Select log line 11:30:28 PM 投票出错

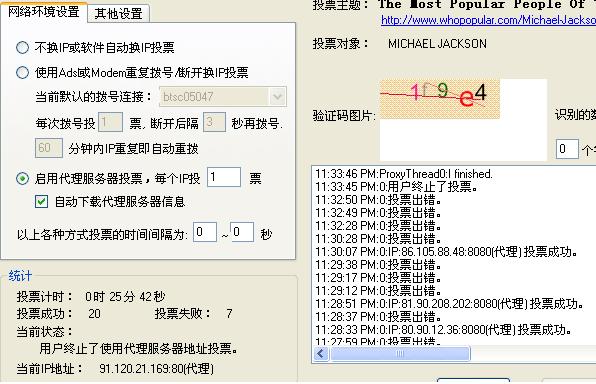(378, 239)
